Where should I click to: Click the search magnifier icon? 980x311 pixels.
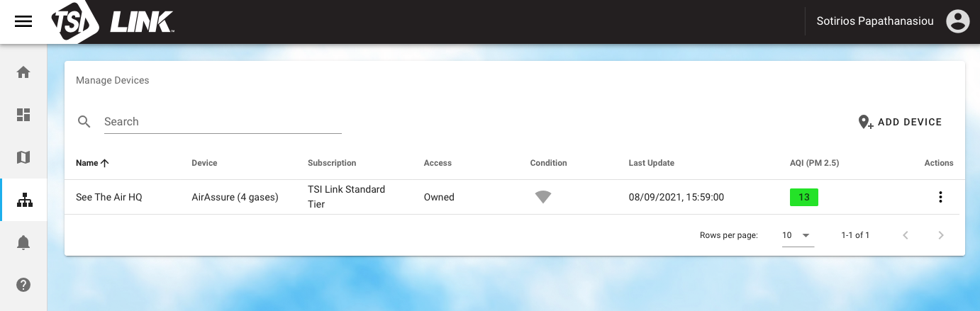84,122
